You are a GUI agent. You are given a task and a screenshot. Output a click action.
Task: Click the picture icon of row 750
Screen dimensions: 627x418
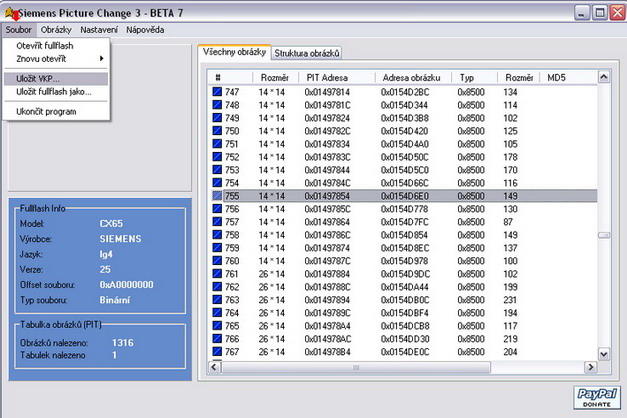[217, 131]
